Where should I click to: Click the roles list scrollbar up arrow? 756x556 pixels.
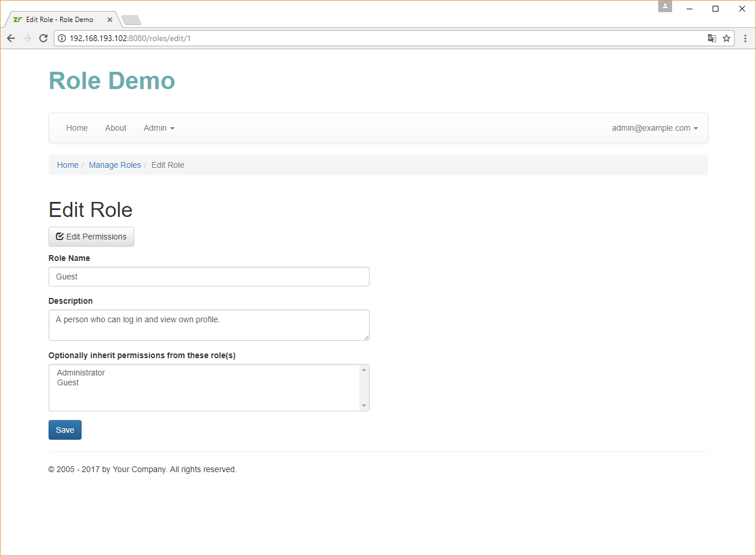pos(364,370)
